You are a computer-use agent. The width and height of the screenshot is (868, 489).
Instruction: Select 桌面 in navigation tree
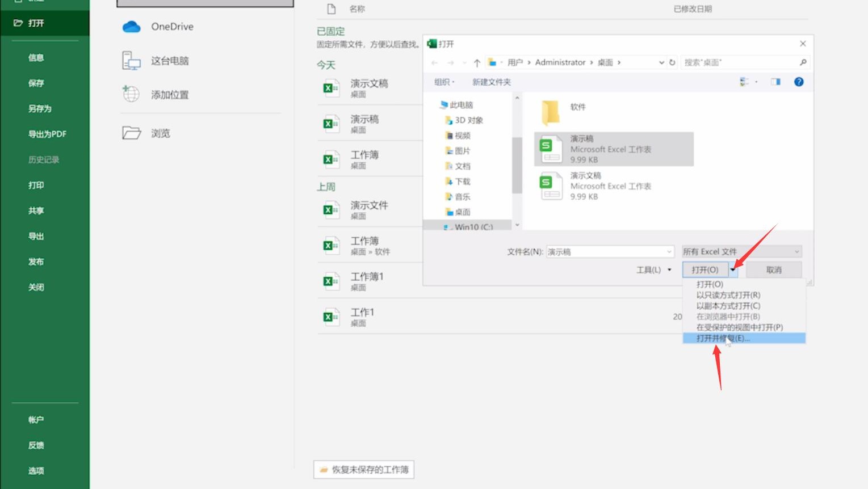(x=458, y=212)
